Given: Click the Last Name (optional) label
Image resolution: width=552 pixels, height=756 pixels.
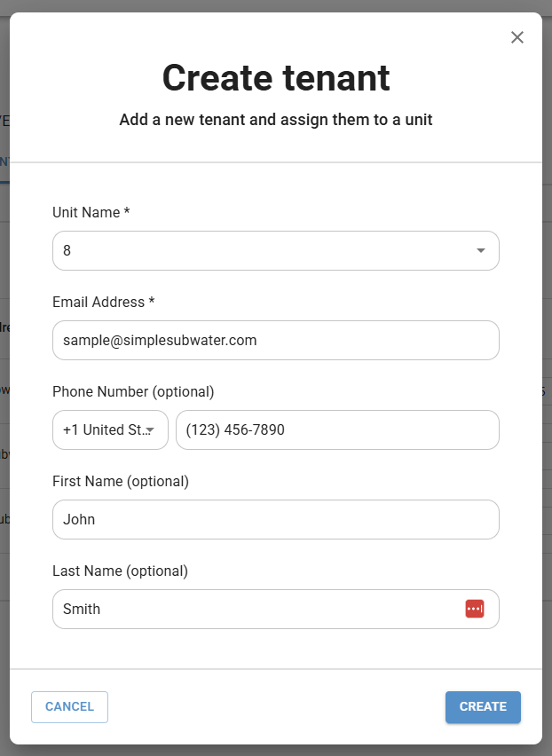Looking at the screenshot, I should (x=120, y=571).
